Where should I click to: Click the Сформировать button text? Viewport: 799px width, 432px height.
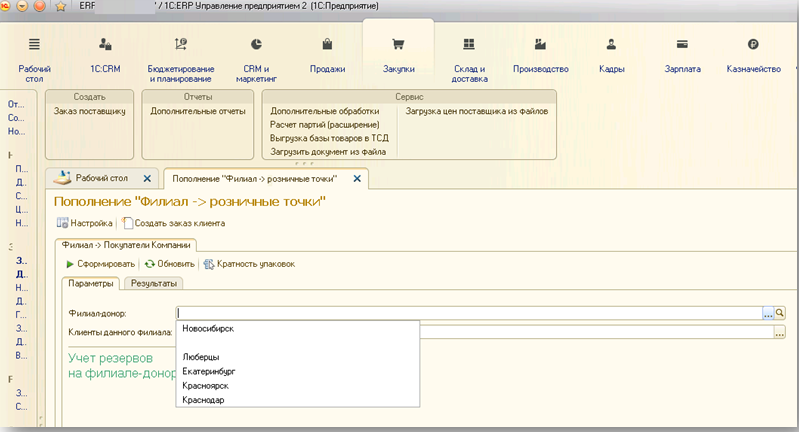[106, 264]
